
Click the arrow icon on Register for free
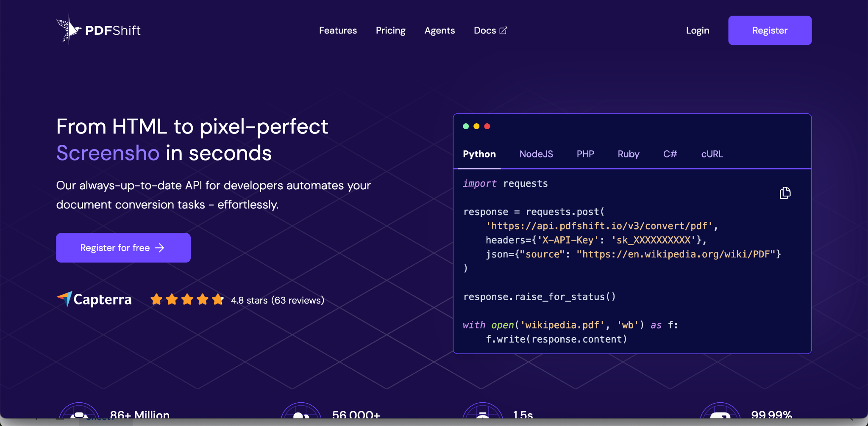pos(160,248)
